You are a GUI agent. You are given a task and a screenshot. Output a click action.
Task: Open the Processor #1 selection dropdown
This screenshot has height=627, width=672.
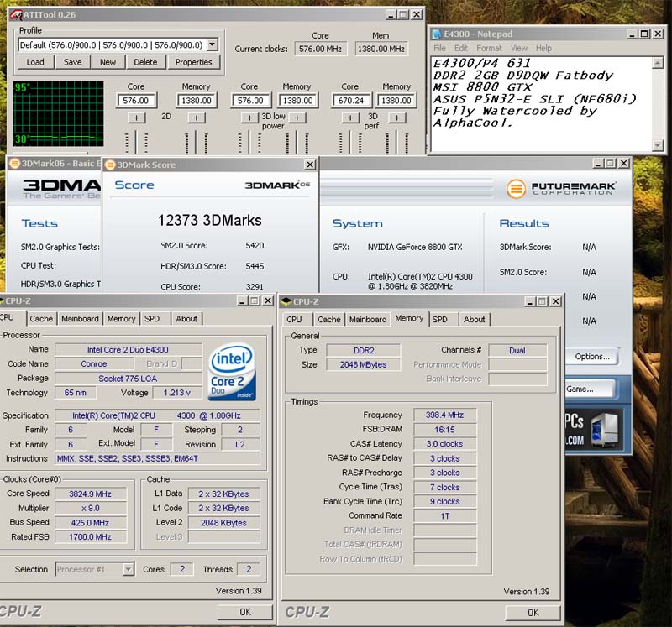tap(128, 569)
